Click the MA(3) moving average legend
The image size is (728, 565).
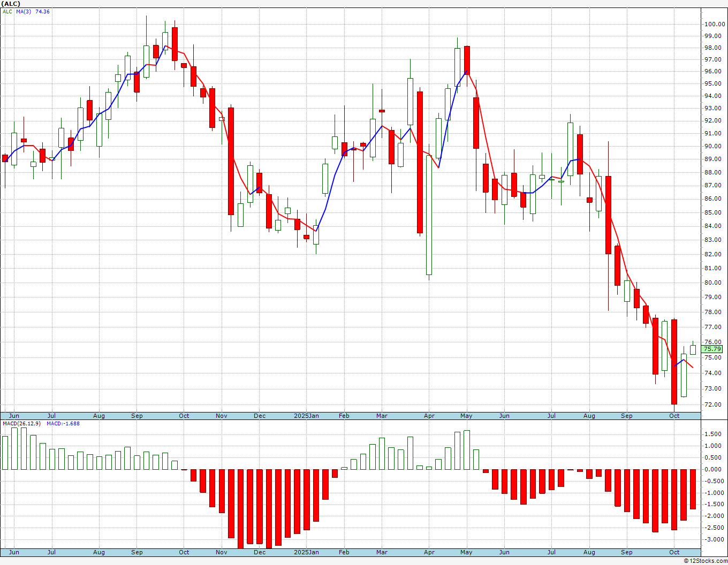(x=24, y=12)
